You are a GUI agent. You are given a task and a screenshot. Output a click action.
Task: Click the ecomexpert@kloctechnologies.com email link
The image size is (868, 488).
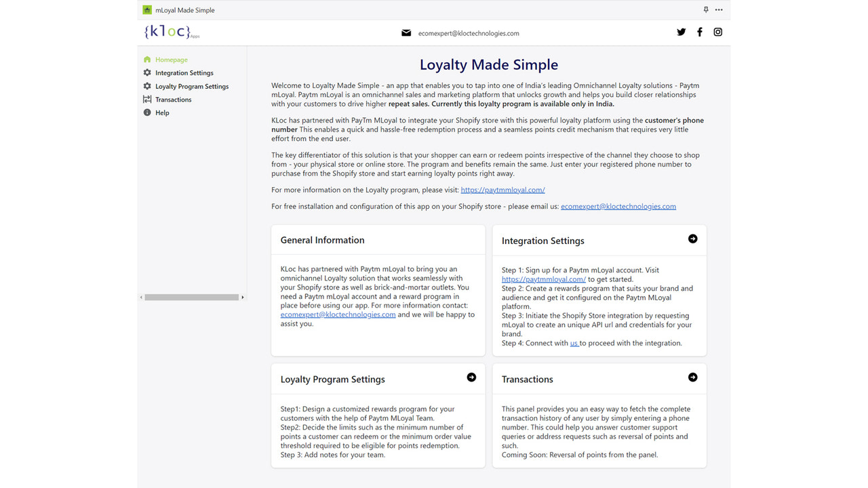point(618,206)
